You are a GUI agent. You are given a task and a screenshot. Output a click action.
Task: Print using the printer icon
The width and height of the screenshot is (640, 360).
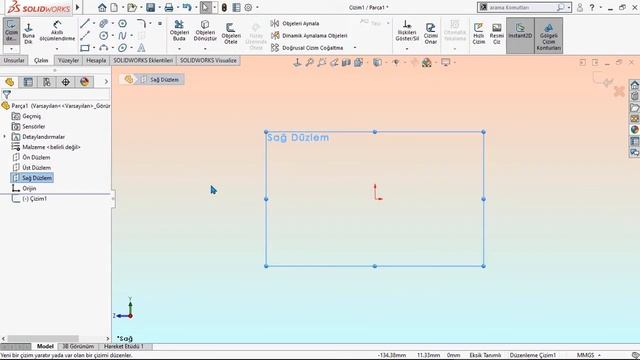(169, 7)
